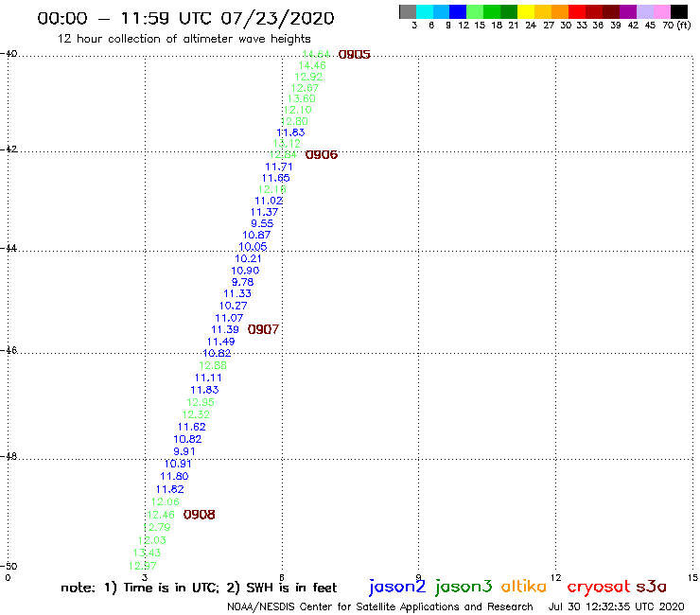Click the NOAA/NESDIS credit line

pyautogui.click(x=380, y=607)
